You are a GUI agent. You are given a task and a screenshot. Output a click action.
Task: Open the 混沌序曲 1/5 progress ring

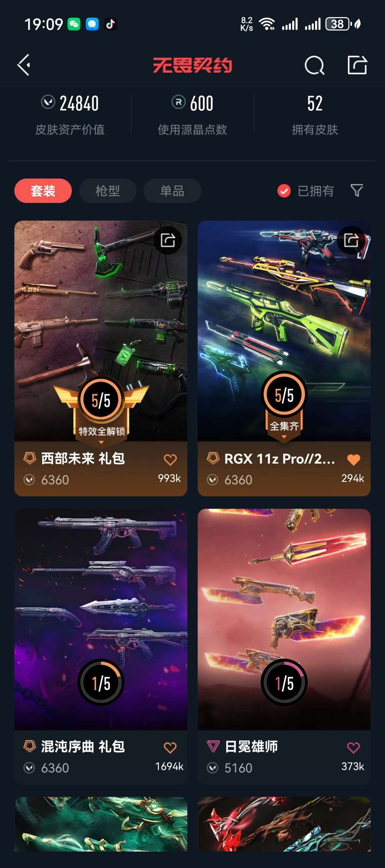101,683
